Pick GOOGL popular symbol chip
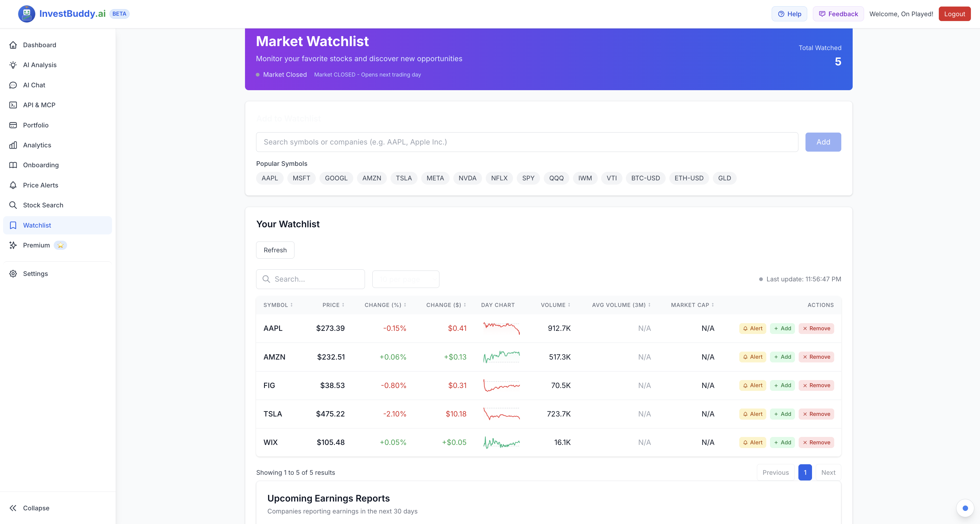The width and height of the screenshot is (980, 524). 336,178
